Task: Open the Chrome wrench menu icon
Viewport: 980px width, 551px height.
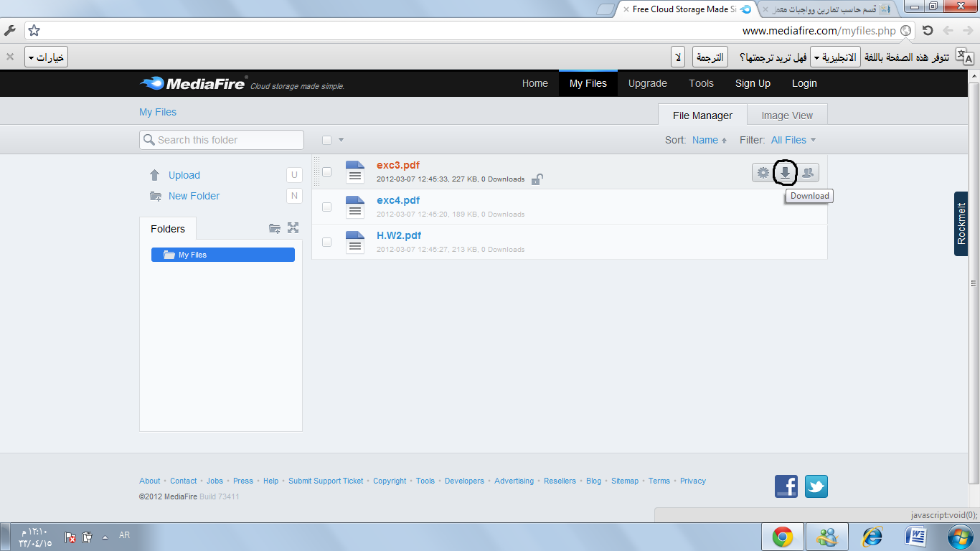Action: [10, 31]
